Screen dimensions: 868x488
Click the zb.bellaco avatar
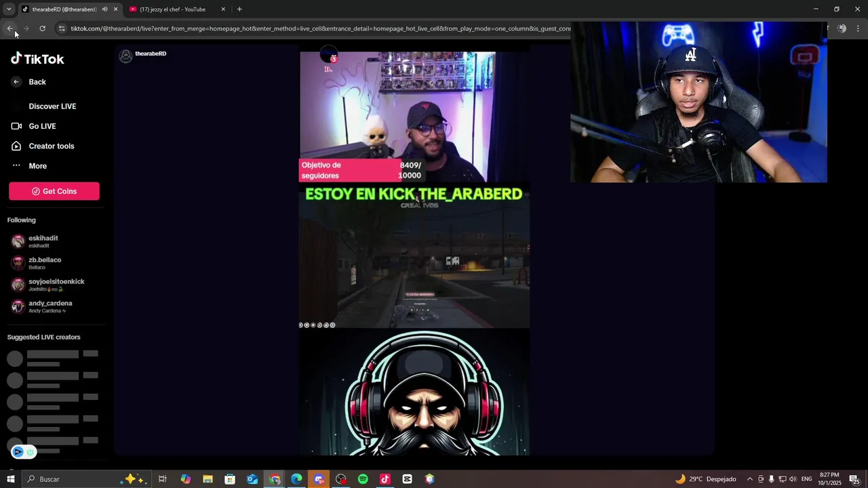[18, 263]
